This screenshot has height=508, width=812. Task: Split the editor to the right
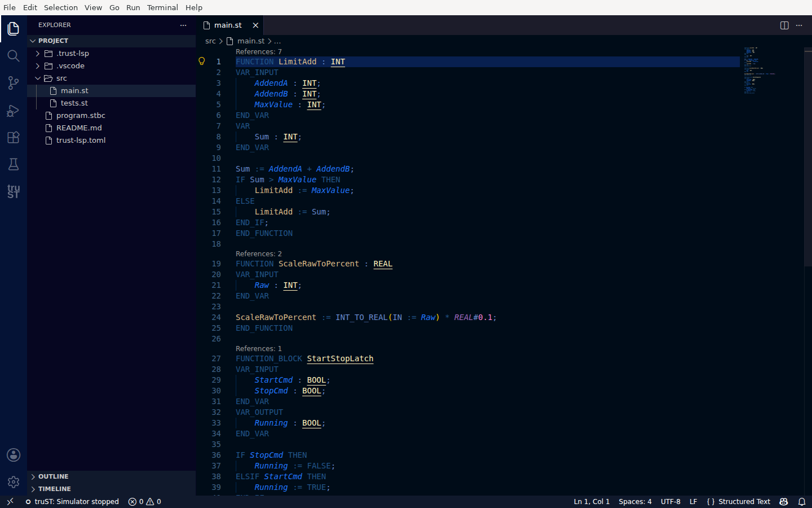pos(784,25)
